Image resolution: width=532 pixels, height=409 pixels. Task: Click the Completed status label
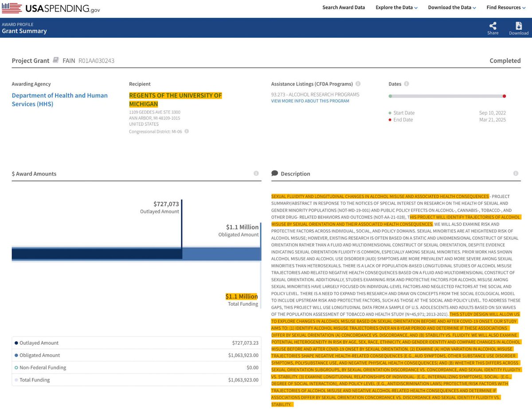(x=505, y=60)
